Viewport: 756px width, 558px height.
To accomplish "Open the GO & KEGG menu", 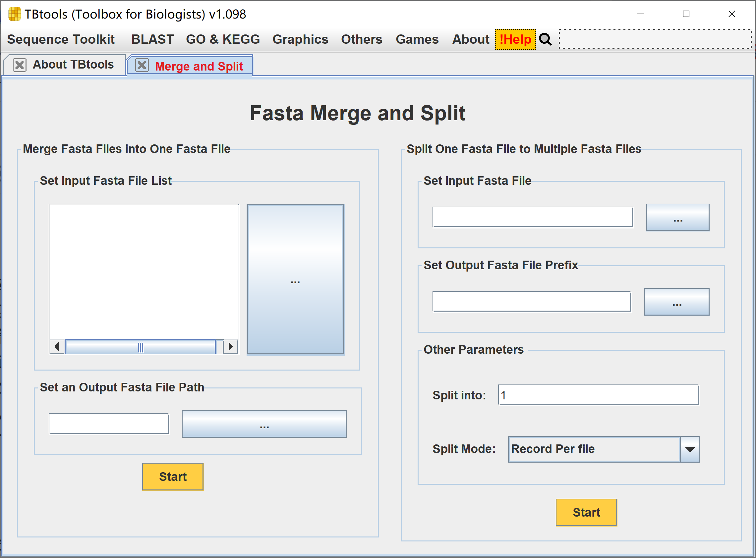I will [223, 39].
